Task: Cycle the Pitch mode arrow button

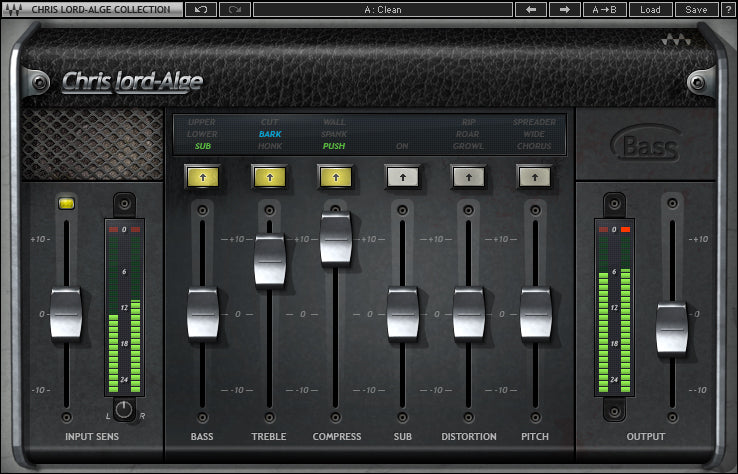Action: (535, 177)
